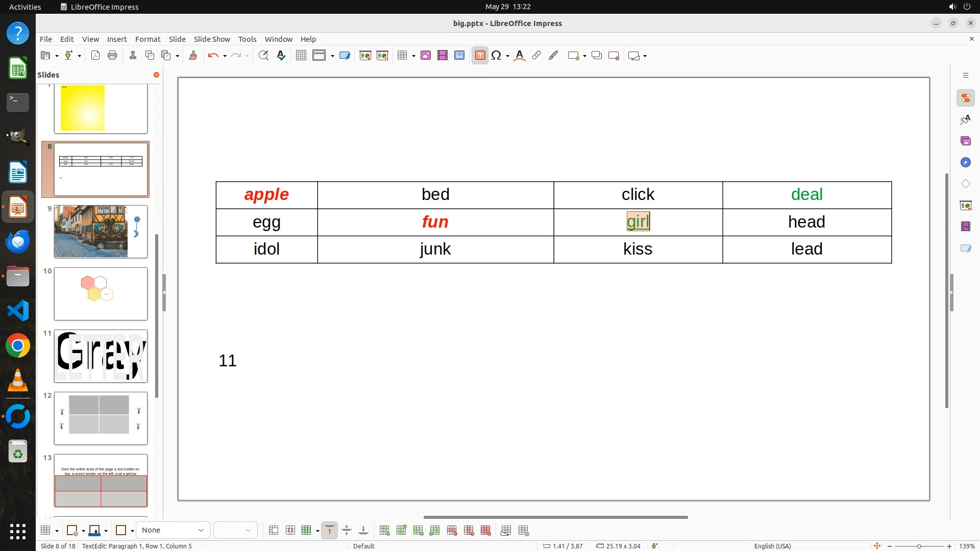Open the Format menu
The width and height of the screenshot is (980, 551).
point(148,39)
